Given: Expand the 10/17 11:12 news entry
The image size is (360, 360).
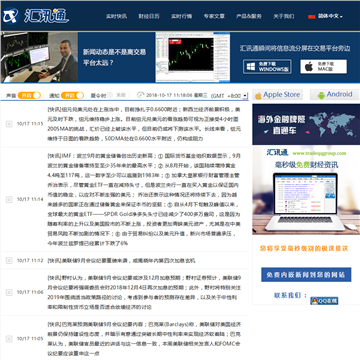Looking at the screenshot, I should pyautogui.click(x=9, y=261).
